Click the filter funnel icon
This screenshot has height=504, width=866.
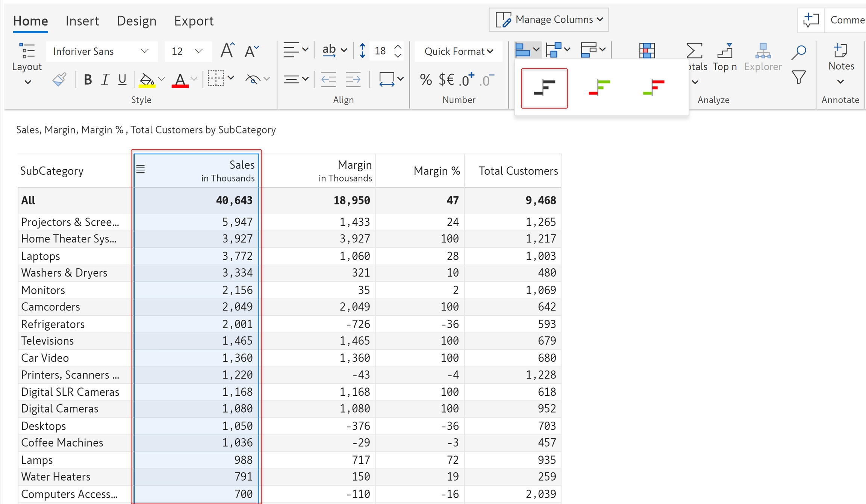pos(798,77)
